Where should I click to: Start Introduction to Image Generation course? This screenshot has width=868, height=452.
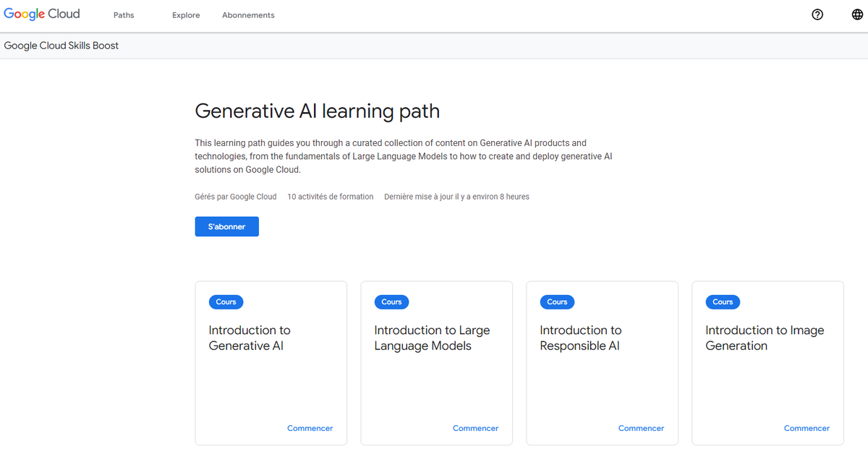[807, 428]
